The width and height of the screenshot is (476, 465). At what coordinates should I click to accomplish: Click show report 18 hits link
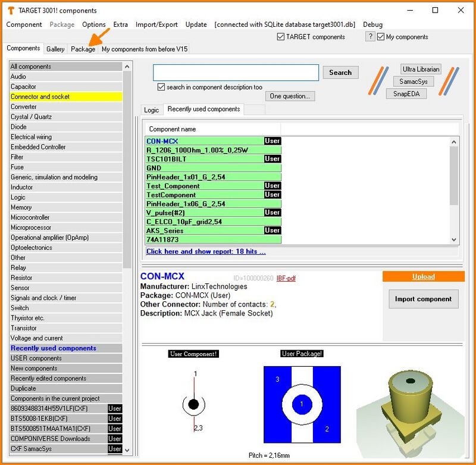(x=206, y=251)
